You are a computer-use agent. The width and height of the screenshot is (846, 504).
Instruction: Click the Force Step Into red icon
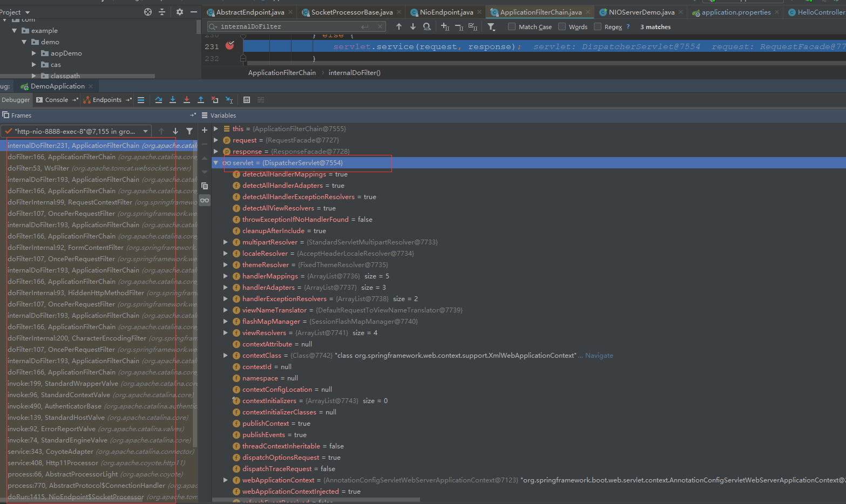tap(187, 100)
